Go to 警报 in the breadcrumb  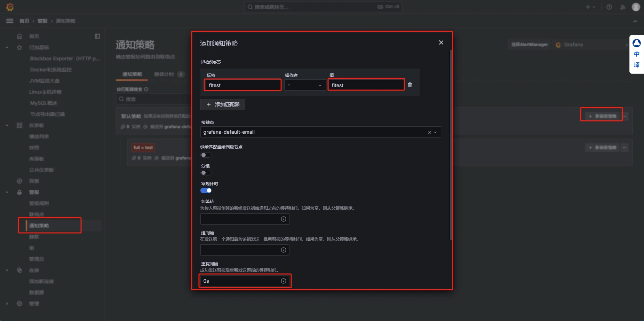coord(42,21)
